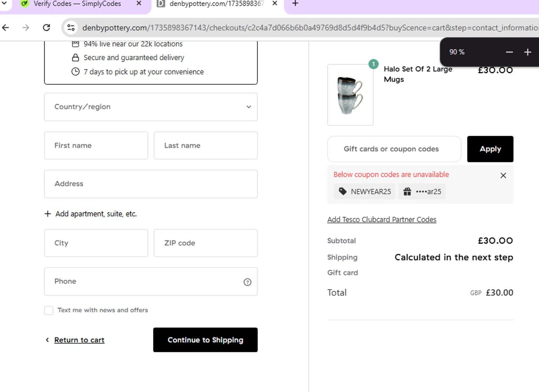Click 'Calculated in the next step' text

click(x=454, y=258)
